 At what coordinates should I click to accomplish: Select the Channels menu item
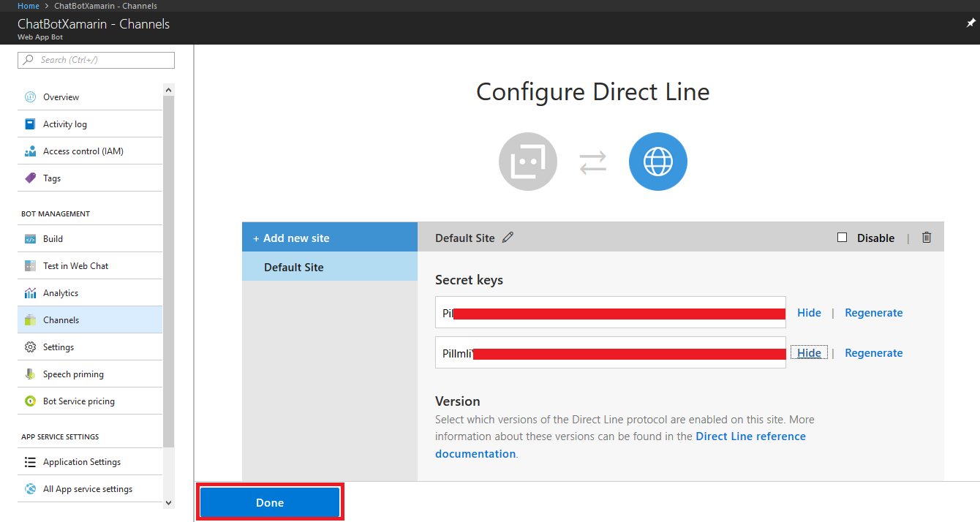90,320
